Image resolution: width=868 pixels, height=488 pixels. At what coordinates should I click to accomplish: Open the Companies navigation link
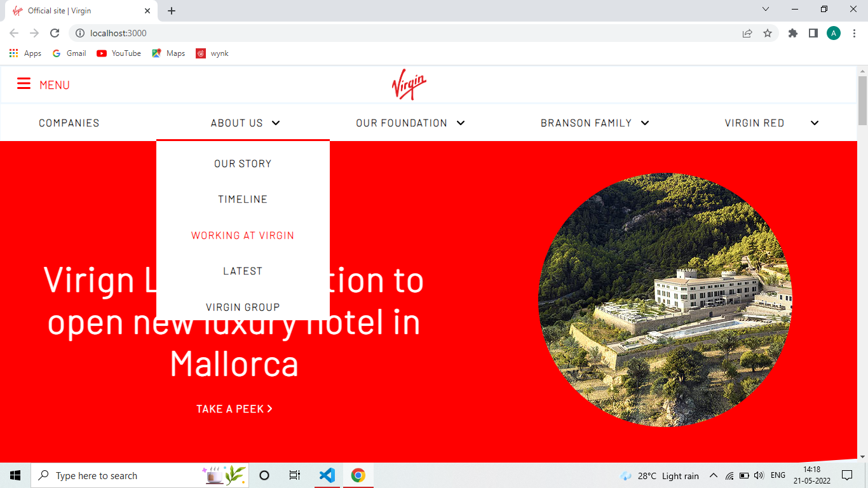click(69, 123)
